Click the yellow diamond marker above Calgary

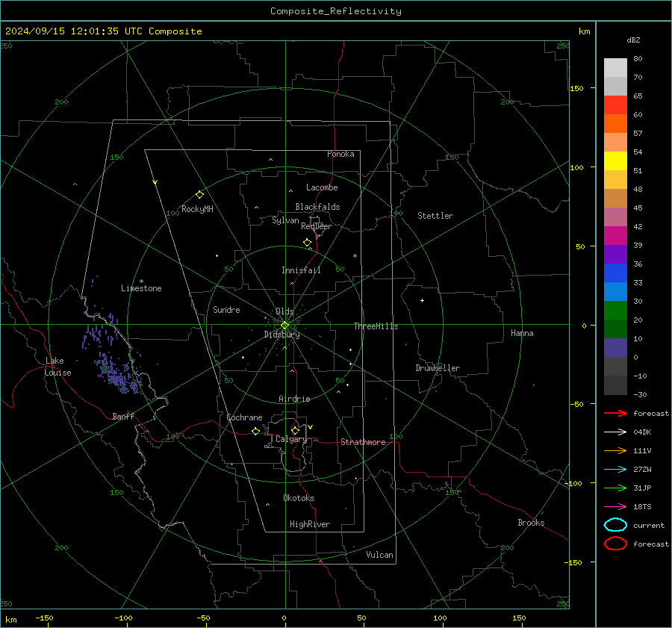tap(295, 430)
